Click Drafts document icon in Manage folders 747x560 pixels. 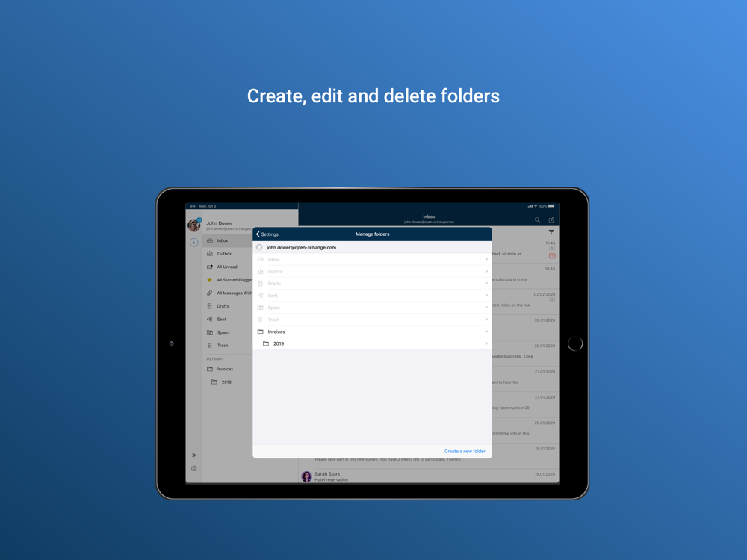[260, 283]
